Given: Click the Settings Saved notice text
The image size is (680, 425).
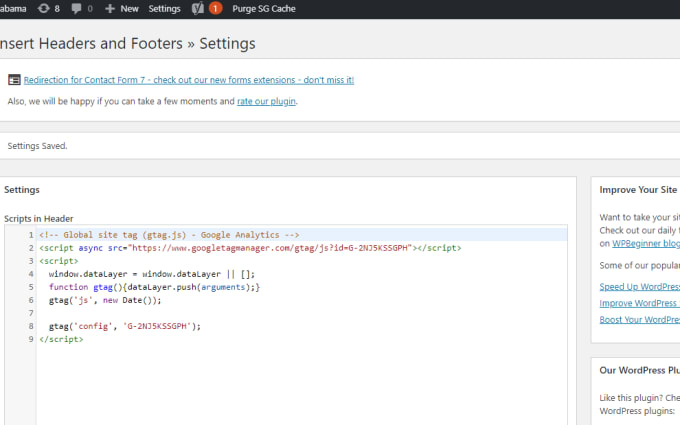Looking at the screenshot, I should [37, 146].
